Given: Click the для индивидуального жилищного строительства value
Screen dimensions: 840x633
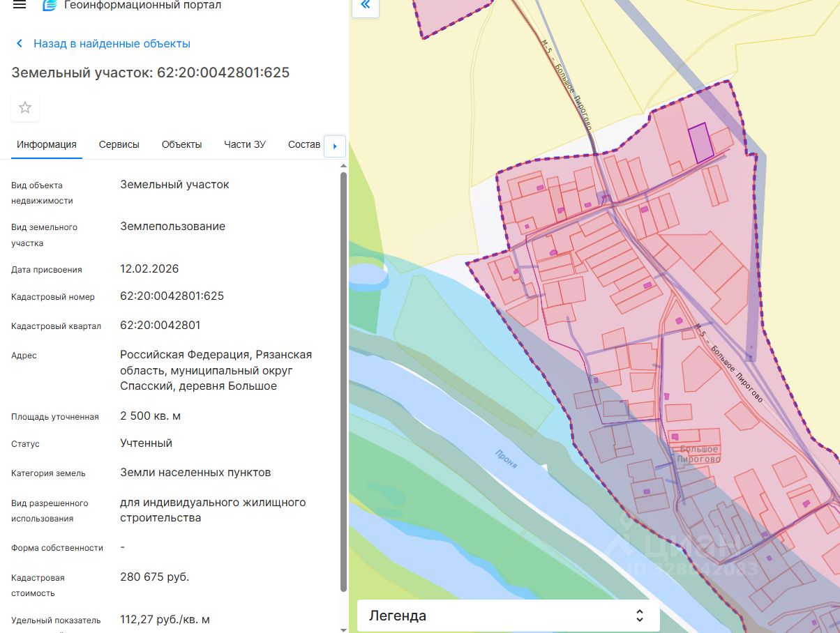Looking at the screenshot, I should [x=213, y=510].
